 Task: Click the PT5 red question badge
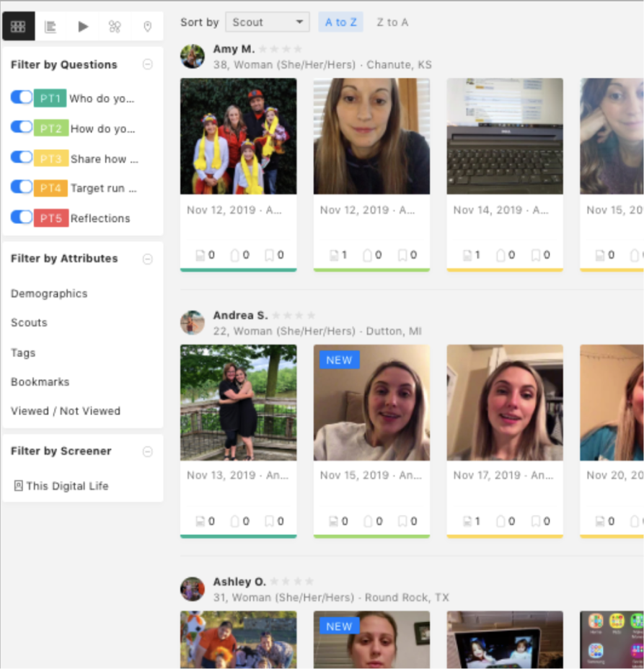click(x=51, y=218)
